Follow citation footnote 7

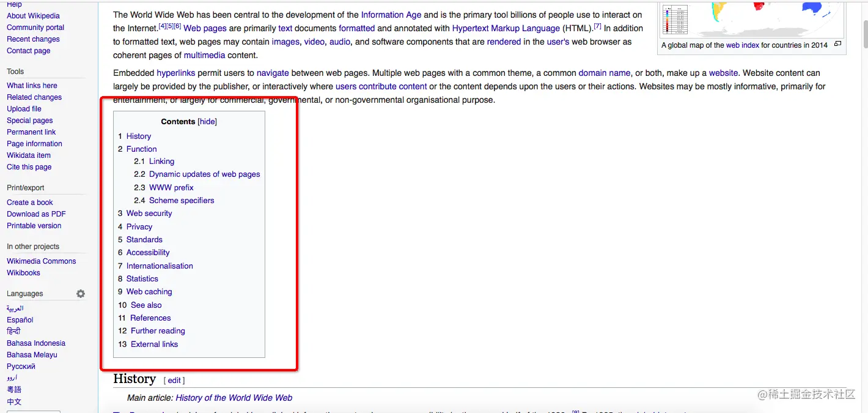point(598,26)
